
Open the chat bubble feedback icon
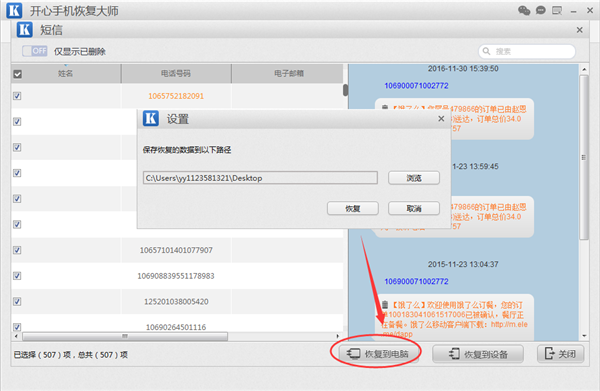click(540, 10)
